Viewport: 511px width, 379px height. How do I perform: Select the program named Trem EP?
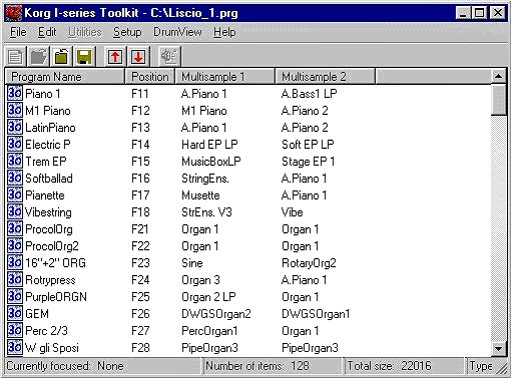46,161
